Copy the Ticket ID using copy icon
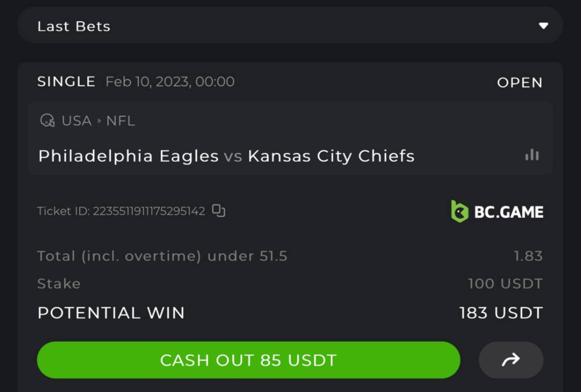 (x=219, y=211)
